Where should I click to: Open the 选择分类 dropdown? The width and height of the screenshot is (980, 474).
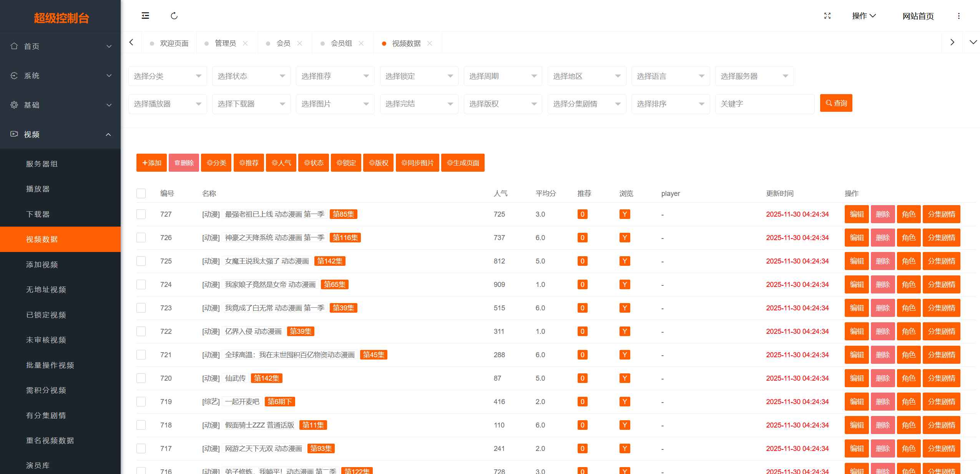(167, 76)
